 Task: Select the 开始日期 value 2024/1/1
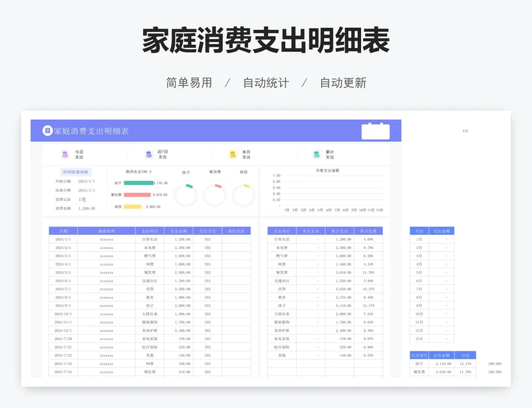(86, 182)
